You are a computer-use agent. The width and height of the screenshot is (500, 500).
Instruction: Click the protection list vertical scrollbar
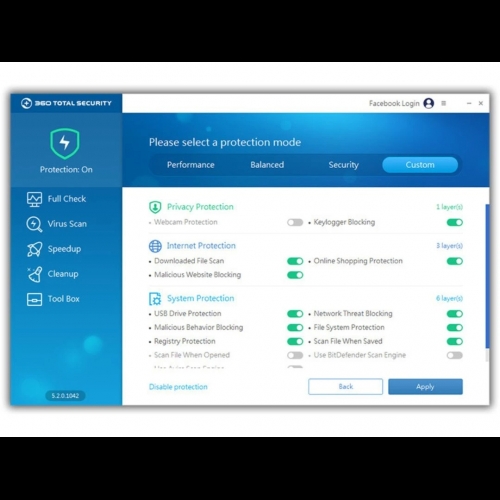pyautogui.click(x=487, y=277)
